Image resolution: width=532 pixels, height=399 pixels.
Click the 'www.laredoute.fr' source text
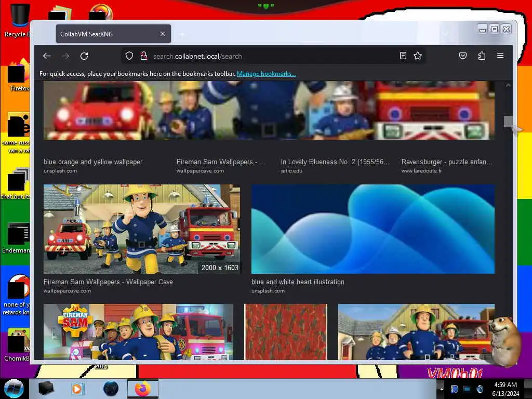(421, 170)
